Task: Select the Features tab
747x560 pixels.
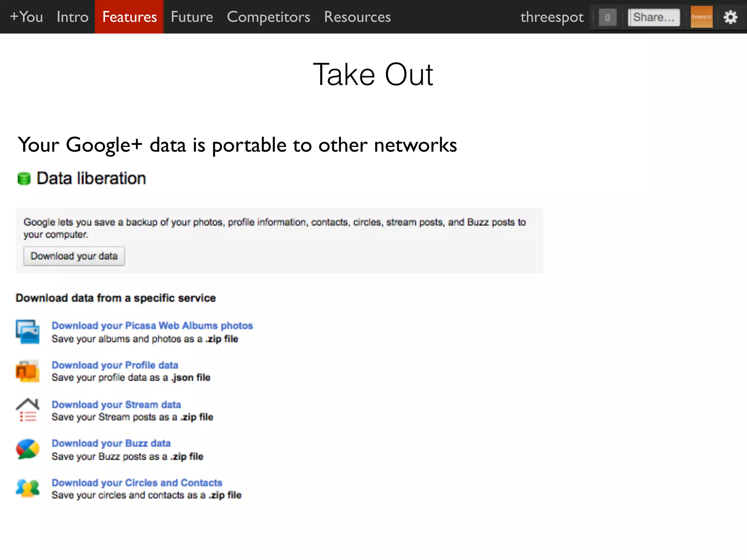Action: coord(129,17)
